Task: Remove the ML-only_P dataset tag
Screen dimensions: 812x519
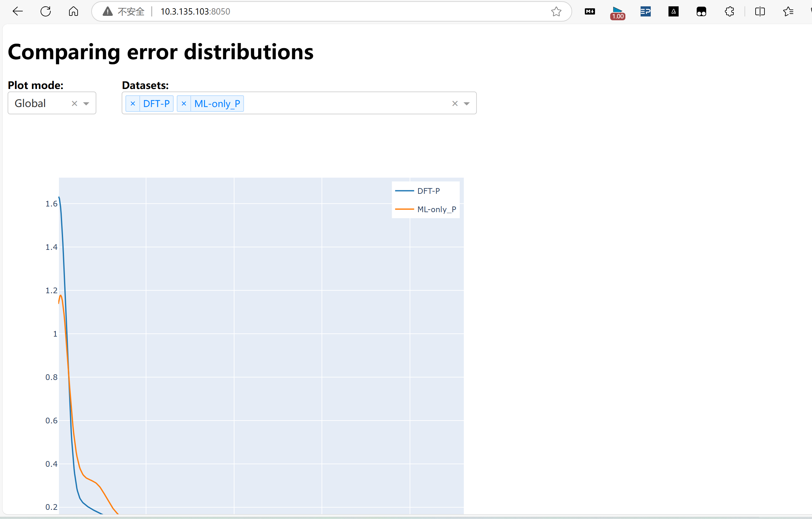Action: (x=184, y=104)
